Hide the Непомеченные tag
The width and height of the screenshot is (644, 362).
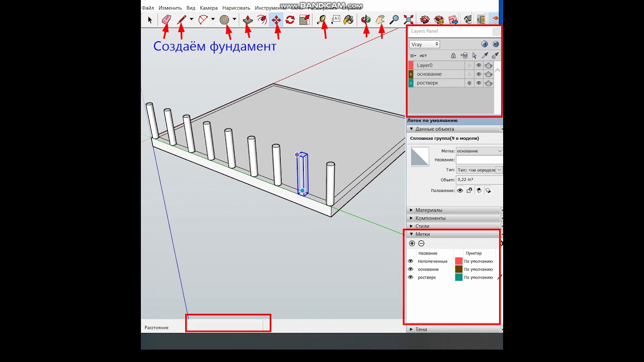(411, 261)
